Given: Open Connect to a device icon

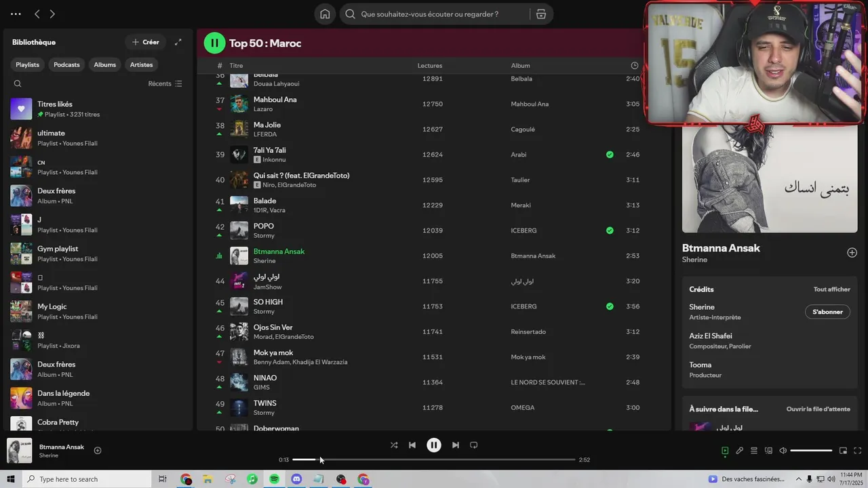Looking at the screenshot, I should coord(768,451).
